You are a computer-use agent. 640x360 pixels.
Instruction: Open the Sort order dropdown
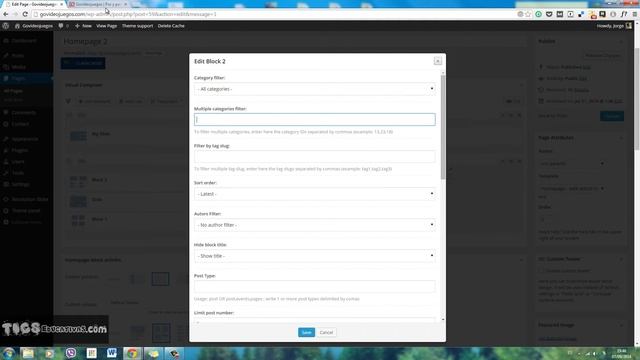[315, 194]
